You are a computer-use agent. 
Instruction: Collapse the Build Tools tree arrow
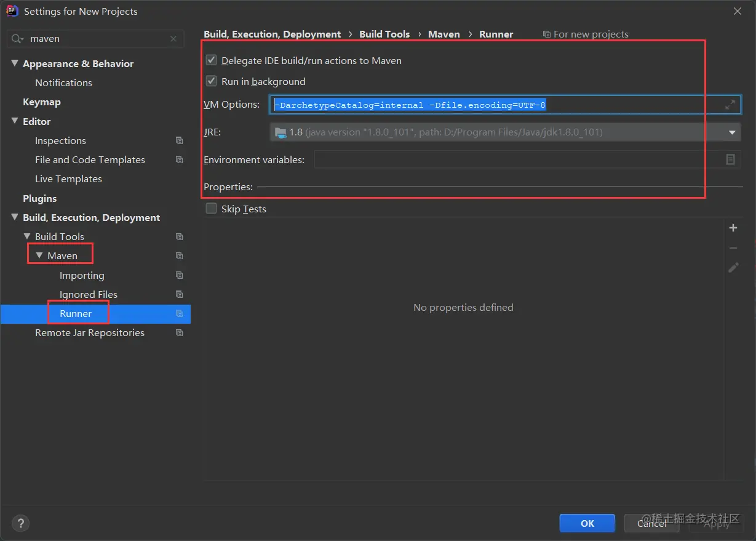[27, 236]
